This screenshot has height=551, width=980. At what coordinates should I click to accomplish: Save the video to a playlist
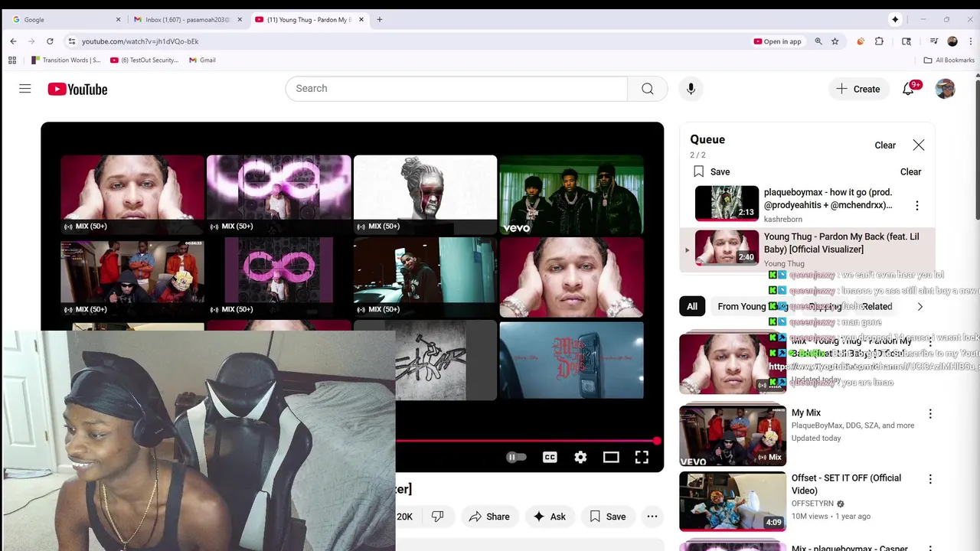[608, 517]
